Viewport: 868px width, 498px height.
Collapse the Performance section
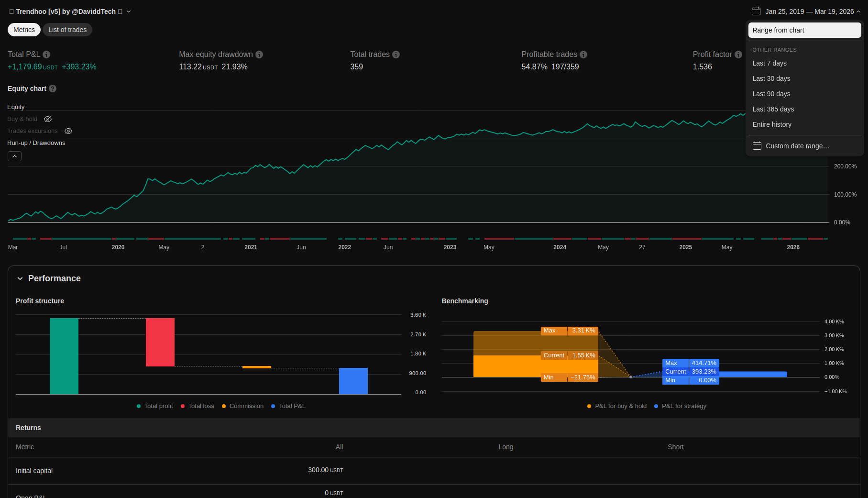(20, 278)
